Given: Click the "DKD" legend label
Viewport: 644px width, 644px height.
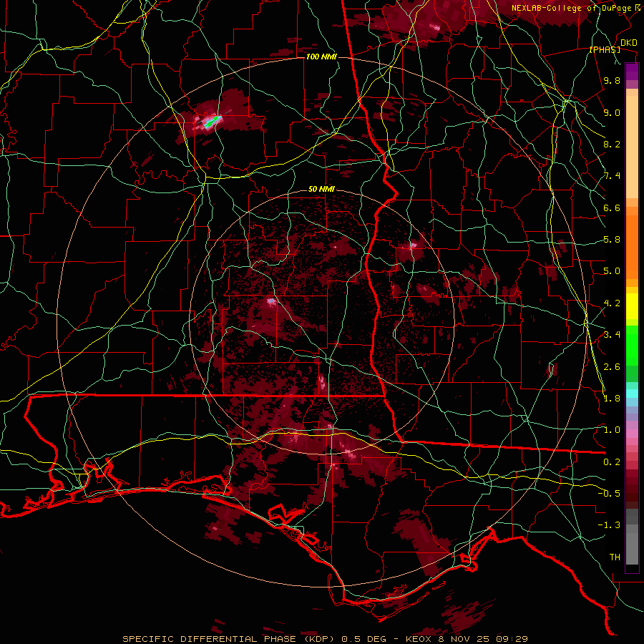Looking at the screenshot, I should 629,43.
